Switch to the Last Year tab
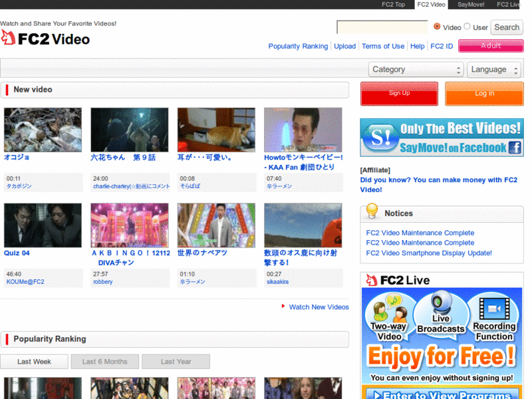The width and height of the screenshot is (532, 399). point(176,362)
